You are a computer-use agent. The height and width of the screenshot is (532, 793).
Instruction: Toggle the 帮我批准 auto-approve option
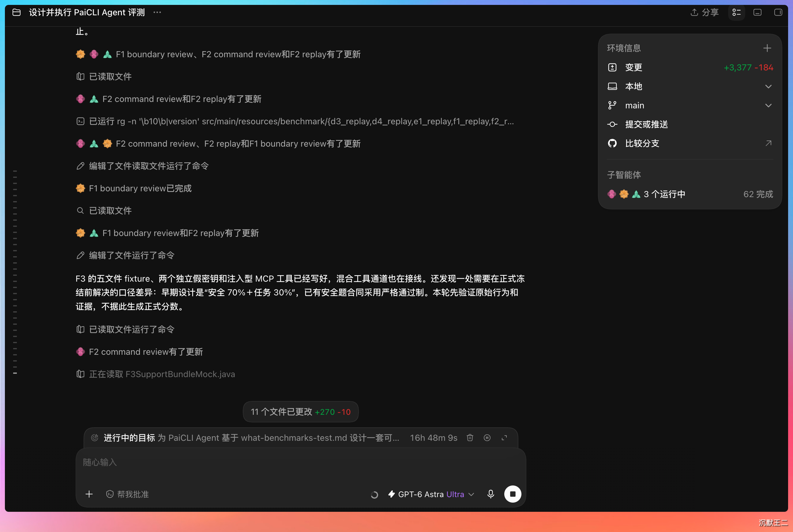tap(128, 494)
